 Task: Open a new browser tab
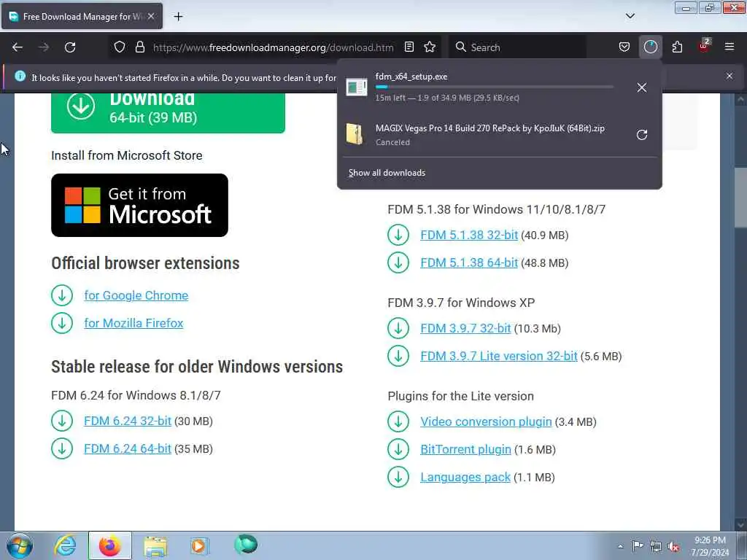pos(178,17)
